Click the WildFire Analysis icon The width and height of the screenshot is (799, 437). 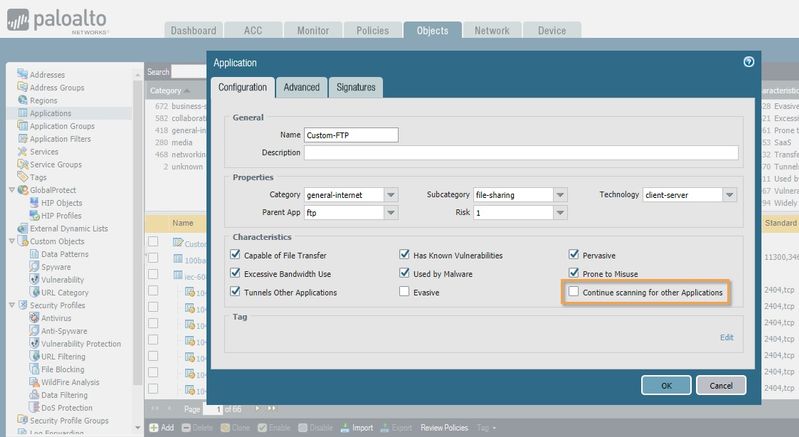(x=34, y=381)
